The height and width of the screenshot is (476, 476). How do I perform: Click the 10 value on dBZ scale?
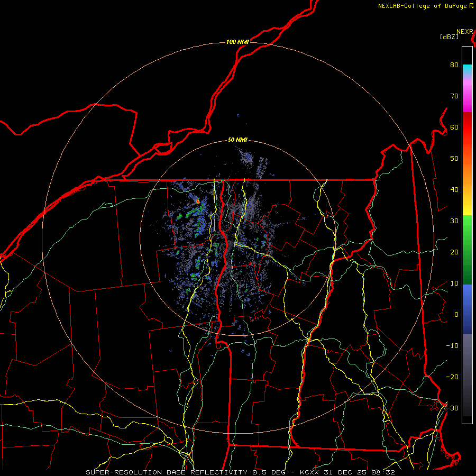pos(454,283)
